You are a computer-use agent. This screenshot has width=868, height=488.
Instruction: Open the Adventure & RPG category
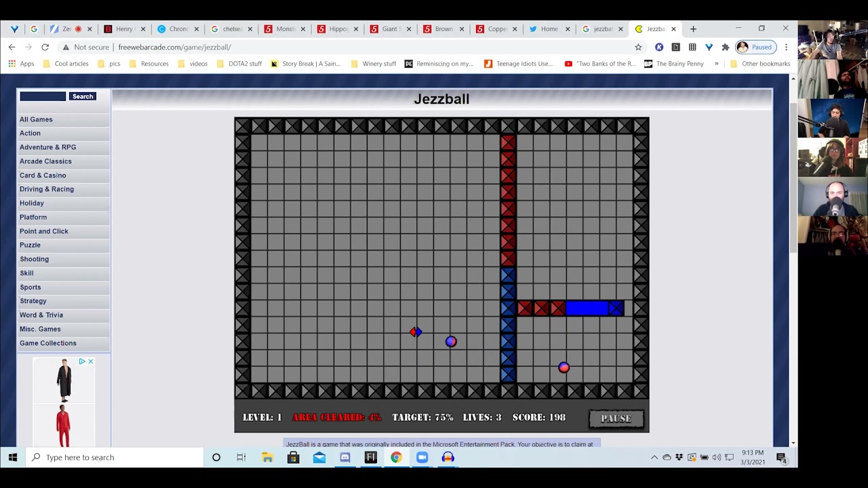[64, 147]
